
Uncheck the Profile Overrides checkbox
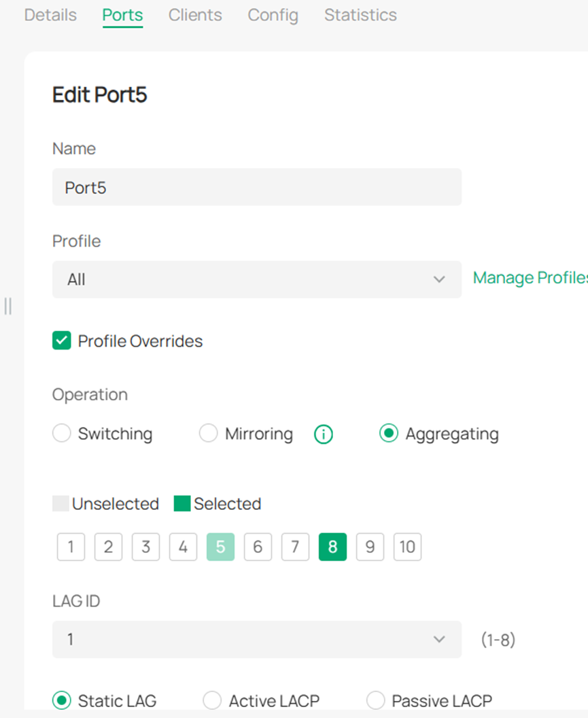62,341
